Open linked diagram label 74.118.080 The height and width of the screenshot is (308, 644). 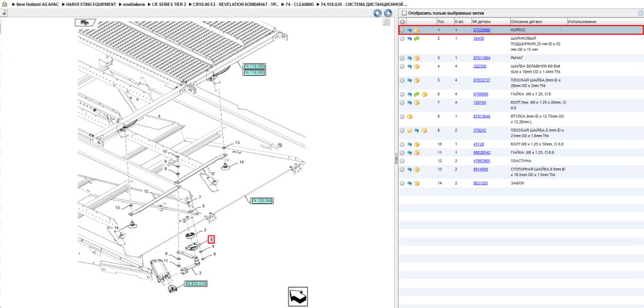pos(254,73)
